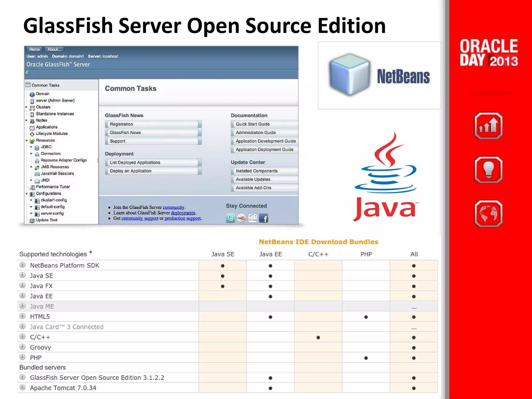Expand the cluster1-config tree node
532x399 pixels.
click(x=31, y=200)
